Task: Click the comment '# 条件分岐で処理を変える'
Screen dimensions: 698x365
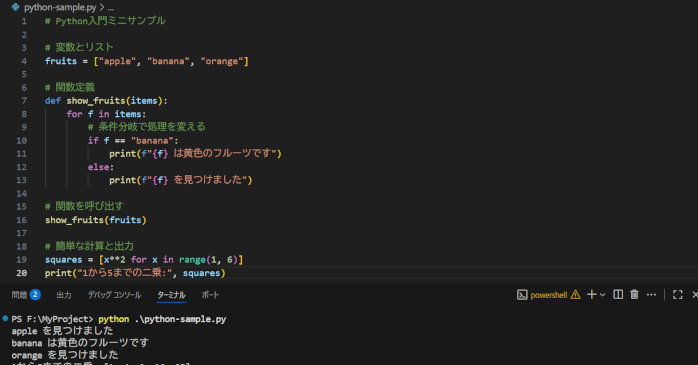Action: pyautogui.click(x=147, y=127)
